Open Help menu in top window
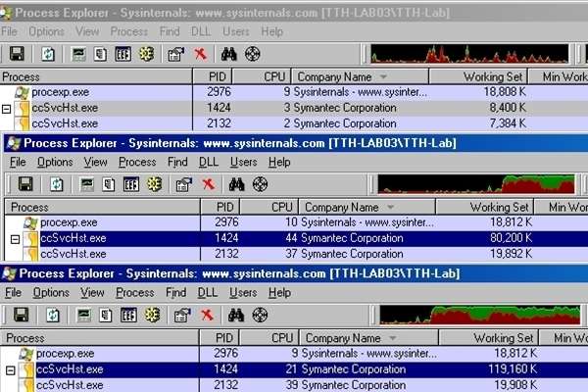 point(271,31)
